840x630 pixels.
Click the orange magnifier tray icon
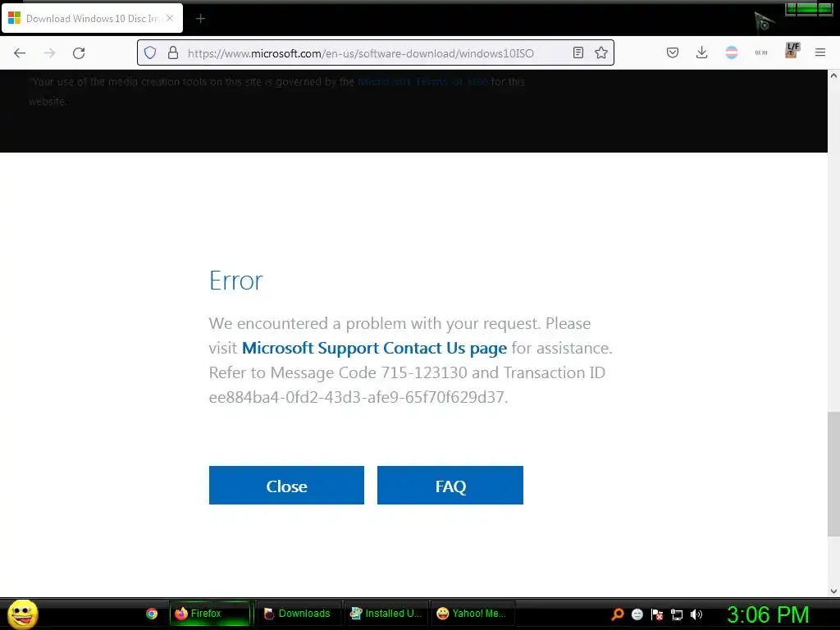(x=618, y=614)
